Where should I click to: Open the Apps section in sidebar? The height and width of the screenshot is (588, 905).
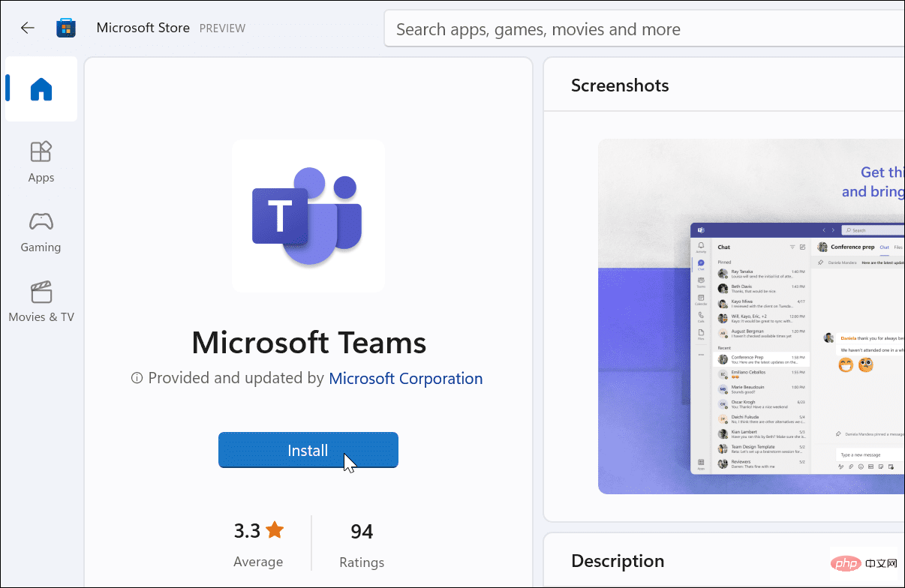tap(41, 161)
